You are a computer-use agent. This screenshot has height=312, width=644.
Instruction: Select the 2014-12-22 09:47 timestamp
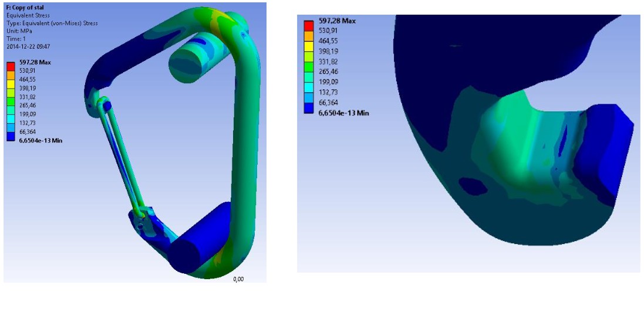click(28, 46)
